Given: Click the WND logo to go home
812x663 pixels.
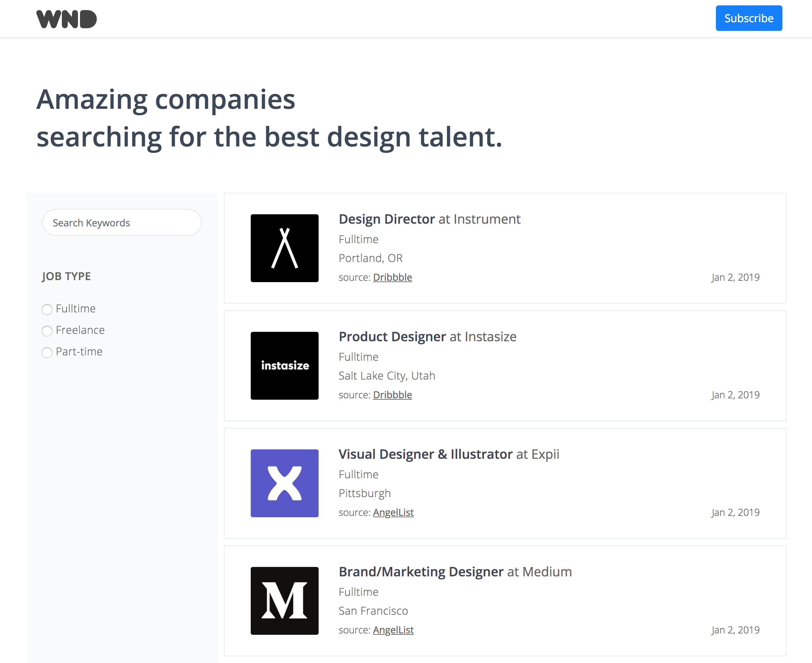Looking at the screenshot, I should (x=66, y=18).
